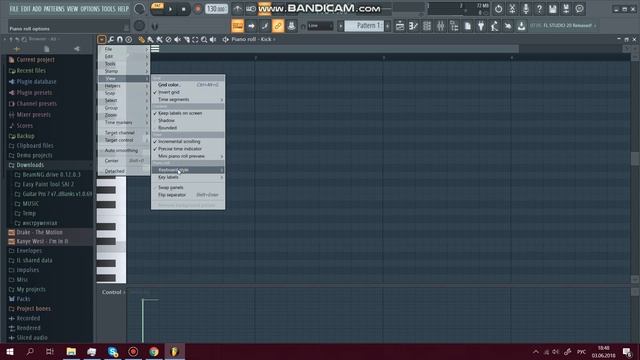Image resolution: width=640 pixels, height=360 pixels.
Task: Expand Time segments submenu
Action: [188, 100]
